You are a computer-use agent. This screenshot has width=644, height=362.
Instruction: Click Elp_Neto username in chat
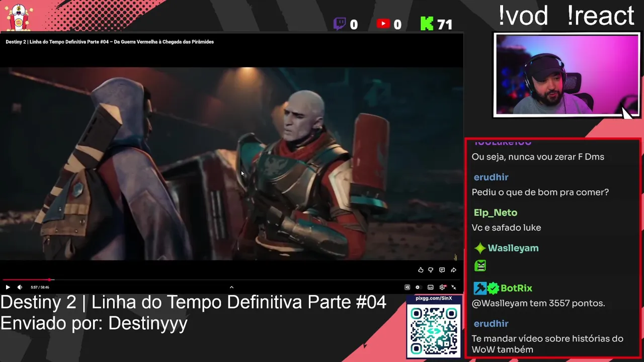click(x=496, y=213)
